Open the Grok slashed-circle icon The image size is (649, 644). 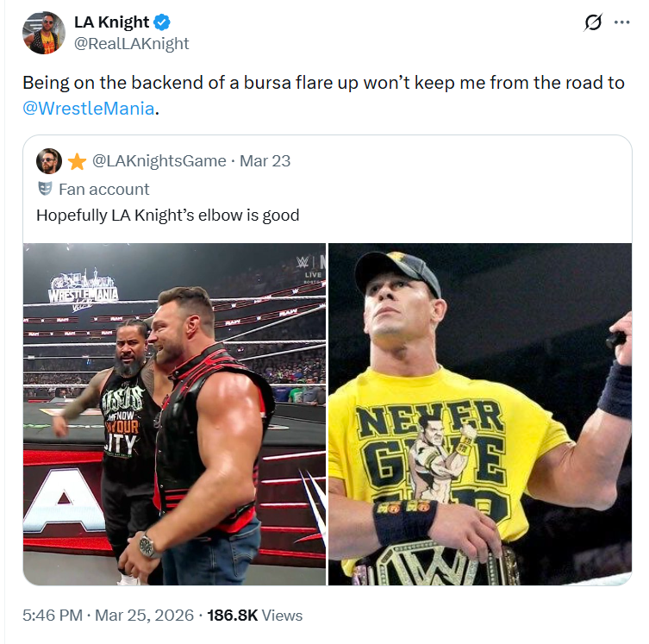(593, 23)
